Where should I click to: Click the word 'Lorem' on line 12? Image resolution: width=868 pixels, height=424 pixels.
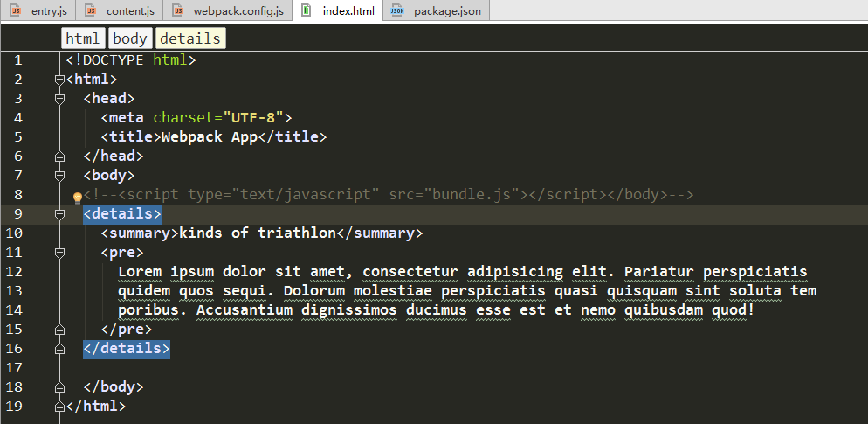(x=140, y=272)
